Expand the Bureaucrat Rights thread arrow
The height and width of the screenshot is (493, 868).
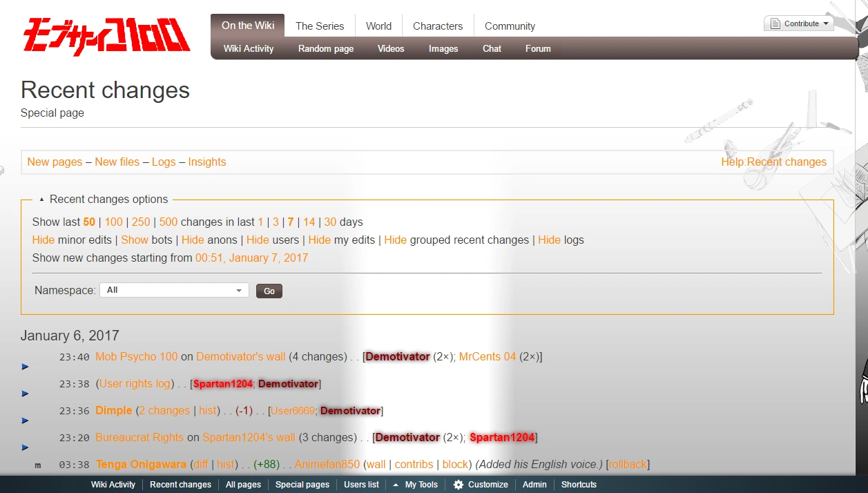pyautogui.click(x=26, y=447)
